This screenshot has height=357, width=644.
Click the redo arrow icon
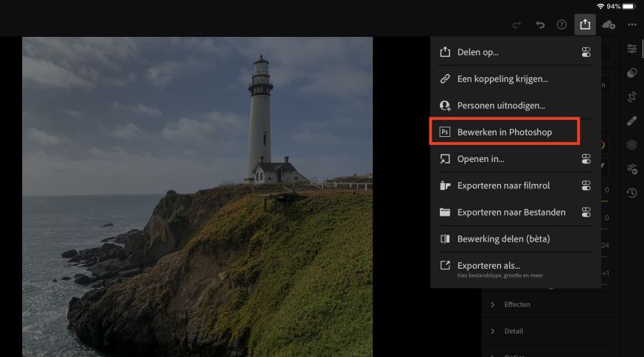tap(517, 25)
